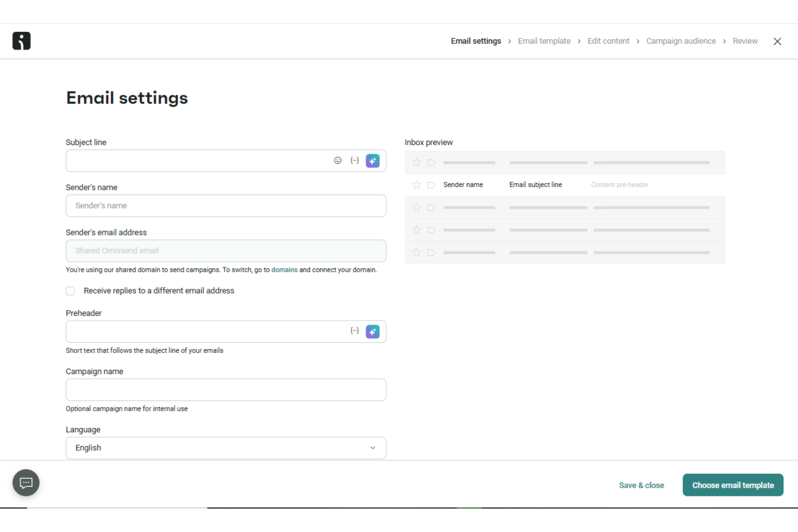Click 'Sender name' text in inbox preview
798x532 pixels.
click(463, 185)
